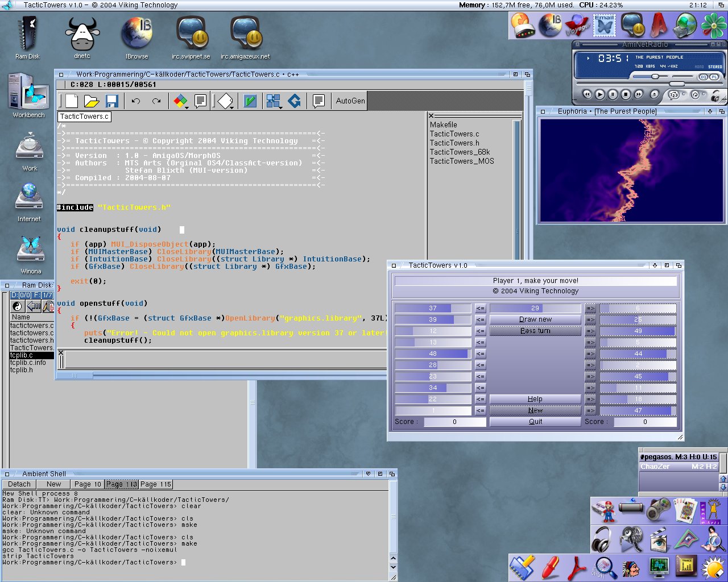Open the blue blocks diagram dropdown icon
This screenshot has width=728, height=582.
pyautogui.click(x=274, y=101)
